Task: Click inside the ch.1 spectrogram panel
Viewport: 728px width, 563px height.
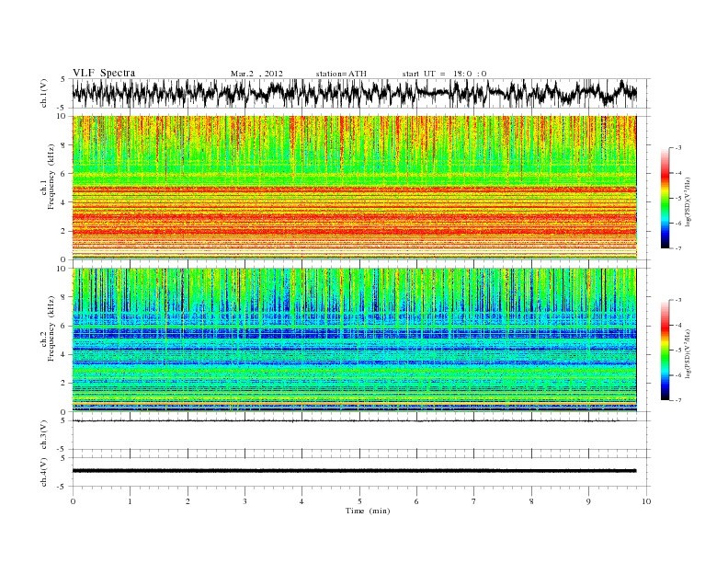Action: [x=355, y=188]
